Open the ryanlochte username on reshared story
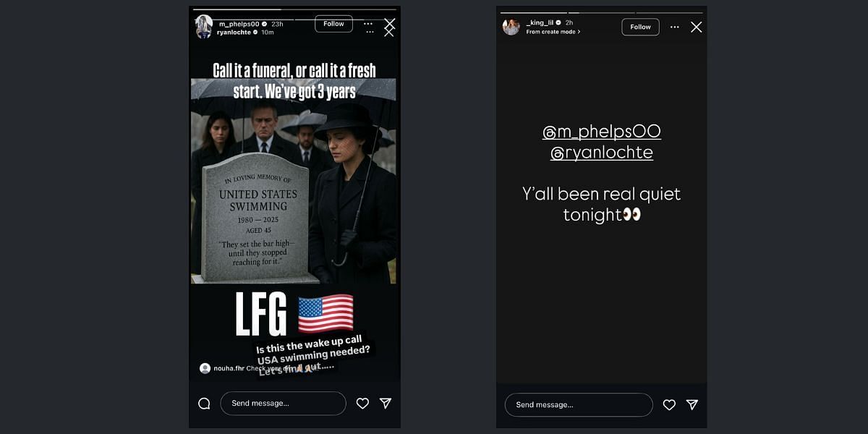The image size is (868, 434). (x=234, y=33)
